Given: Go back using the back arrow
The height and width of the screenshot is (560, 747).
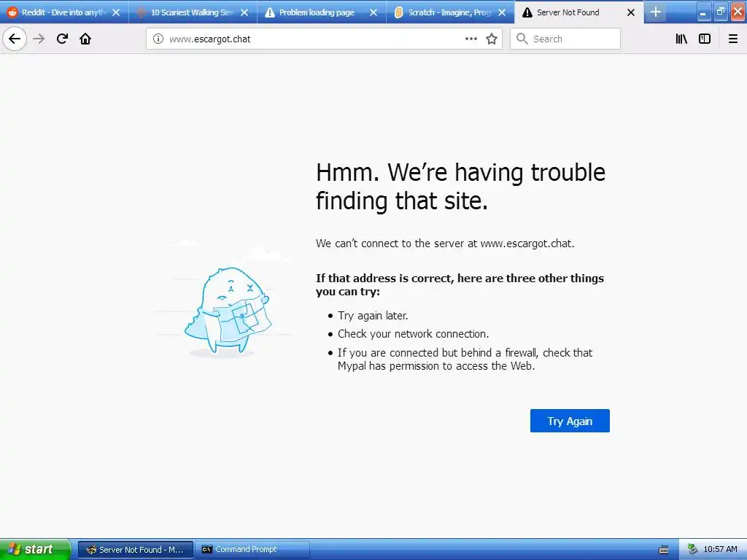Looking at the screenshot, I should point(15,39).
